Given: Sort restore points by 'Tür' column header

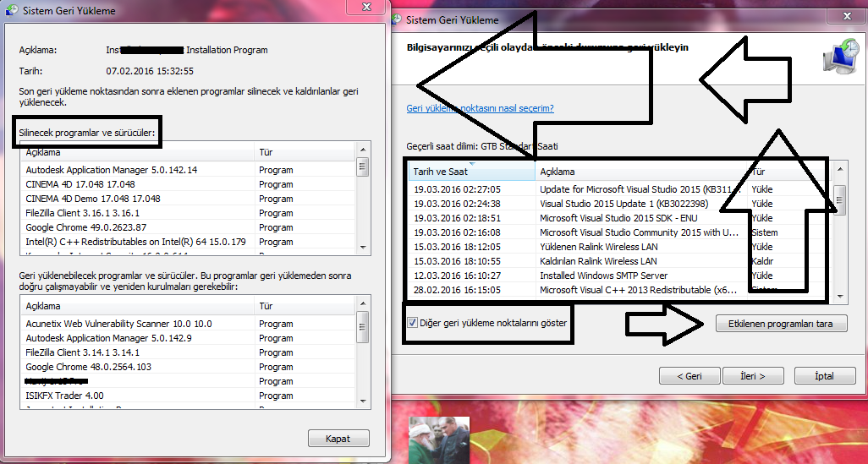Looking at the screenshot, I should coord(788,172).
